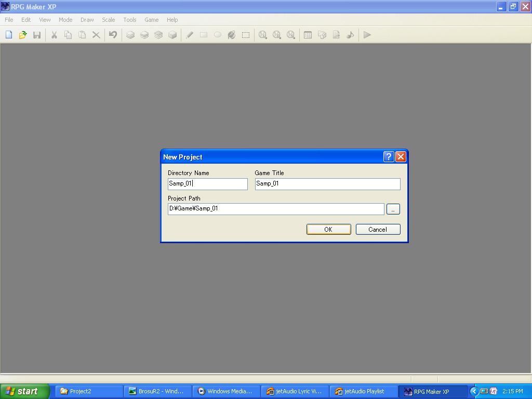532x399 pixels.
Task: Click the system tray clock
Action: (513, 391)
